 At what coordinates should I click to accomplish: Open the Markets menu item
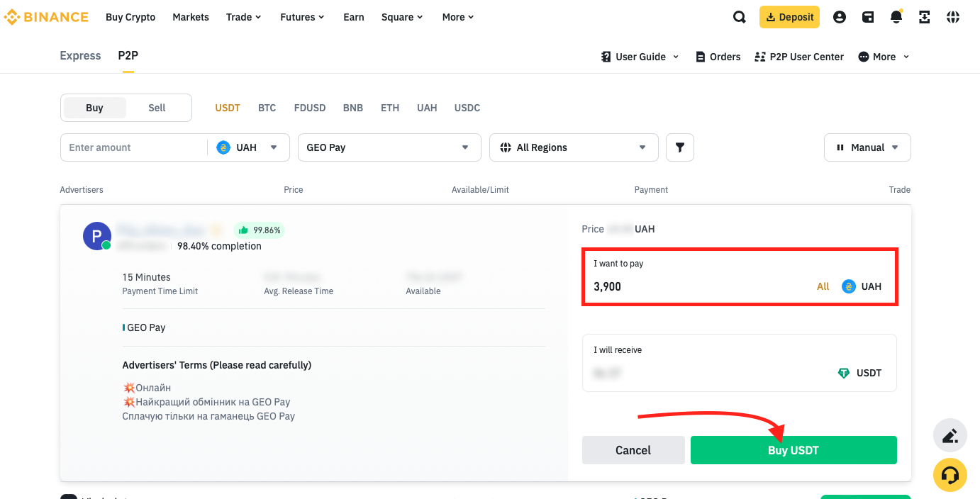point(191,17)
